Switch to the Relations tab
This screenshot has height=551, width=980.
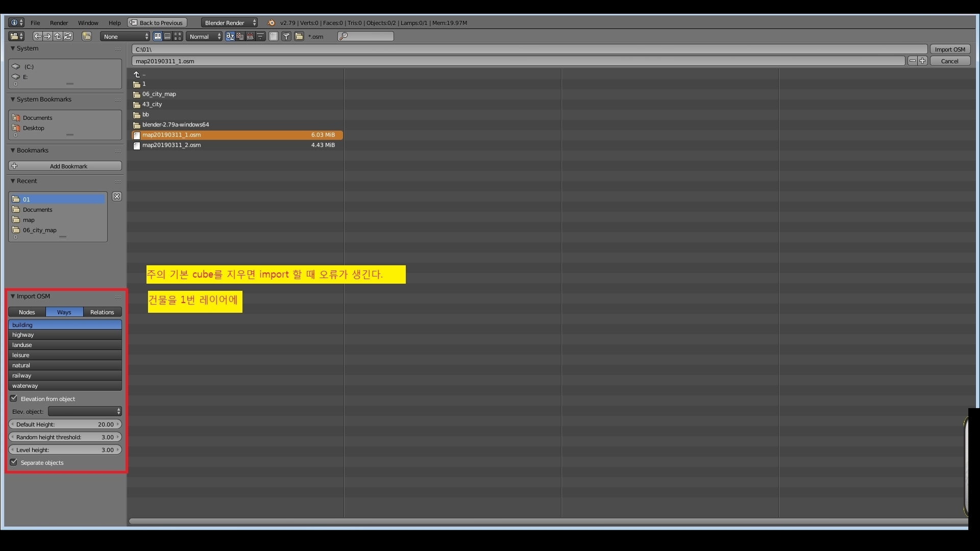pos(102,312)
